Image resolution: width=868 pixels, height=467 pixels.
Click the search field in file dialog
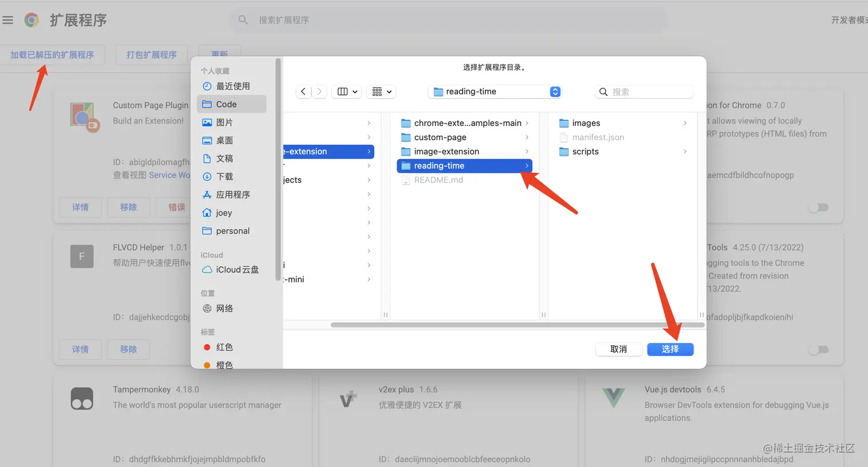[644, 92]
